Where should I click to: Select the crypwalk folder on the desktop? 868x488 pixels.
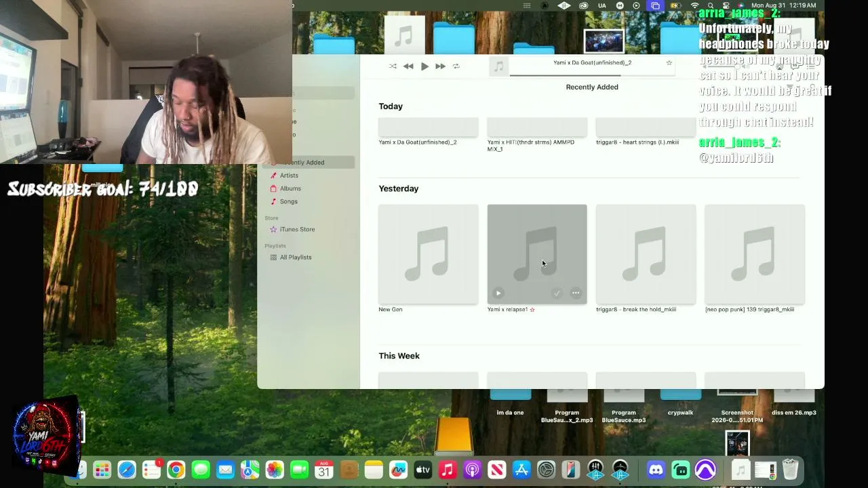tap(680, 402)
